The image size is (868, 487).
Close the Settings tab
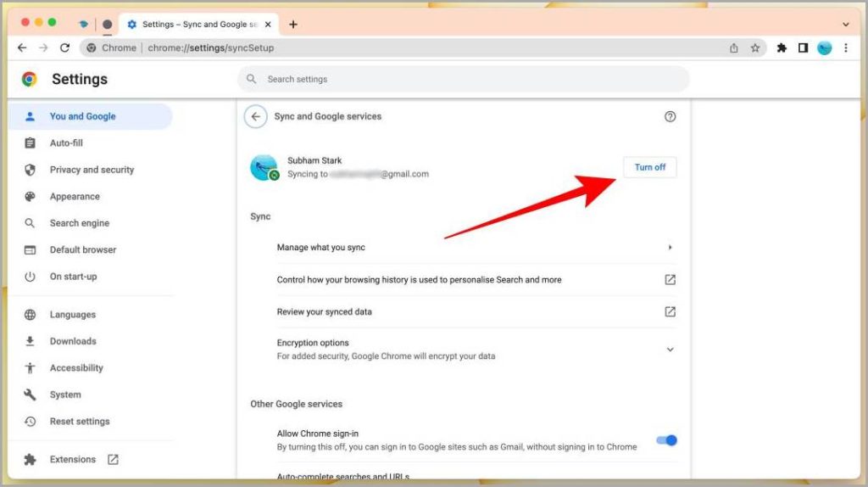268,25
